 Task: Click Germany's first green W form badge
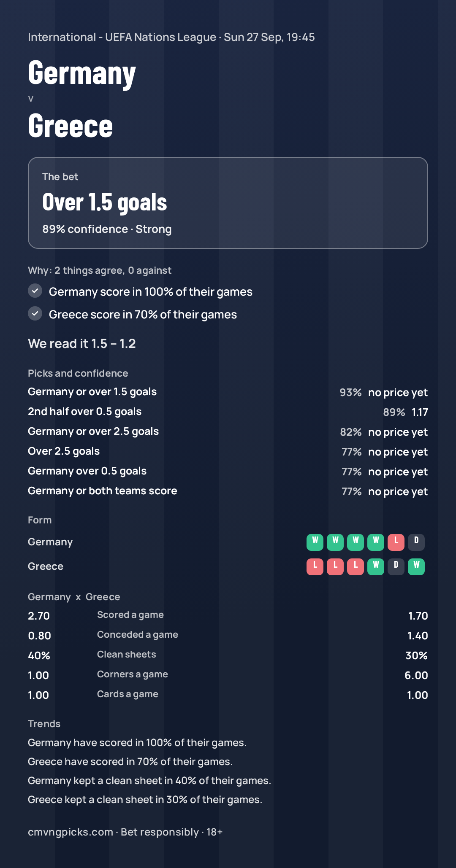pos(315,542)
